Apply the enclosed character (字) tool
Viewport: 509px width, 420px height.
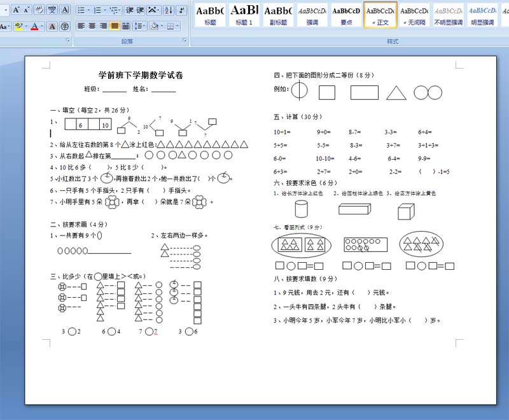(65, 26)
